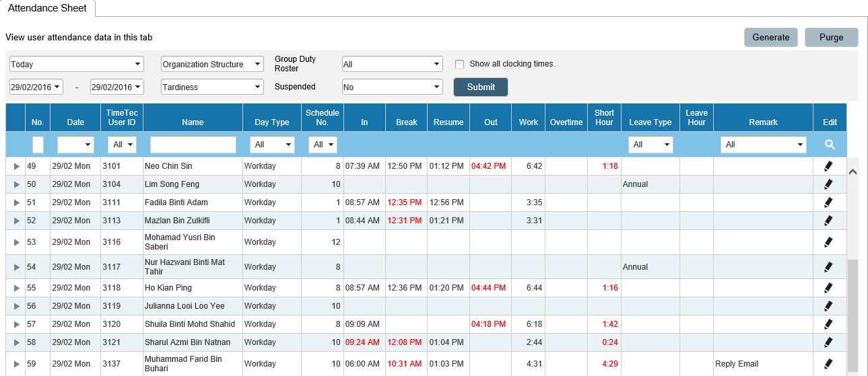Open the Leave Type filter dropdown
Screen dimensions: 868x376
pyautogui.click(x=650, y=145)
